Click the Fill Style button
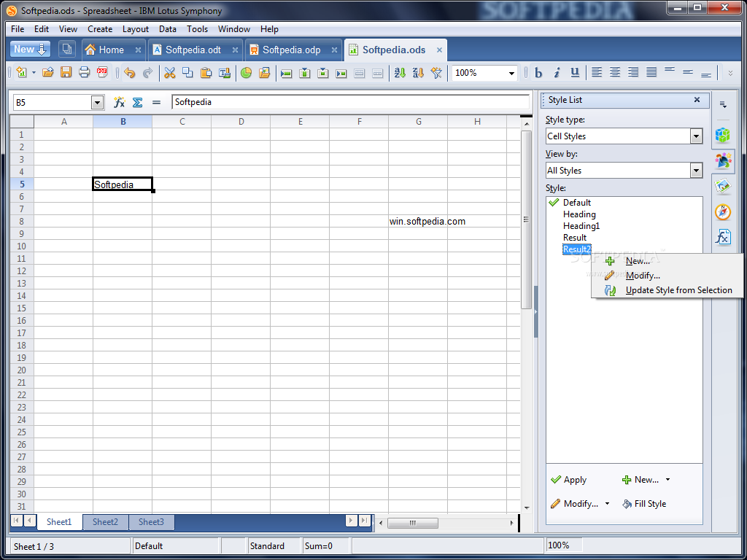The height and width of the screenshot is (560, 747). (644, 504)
